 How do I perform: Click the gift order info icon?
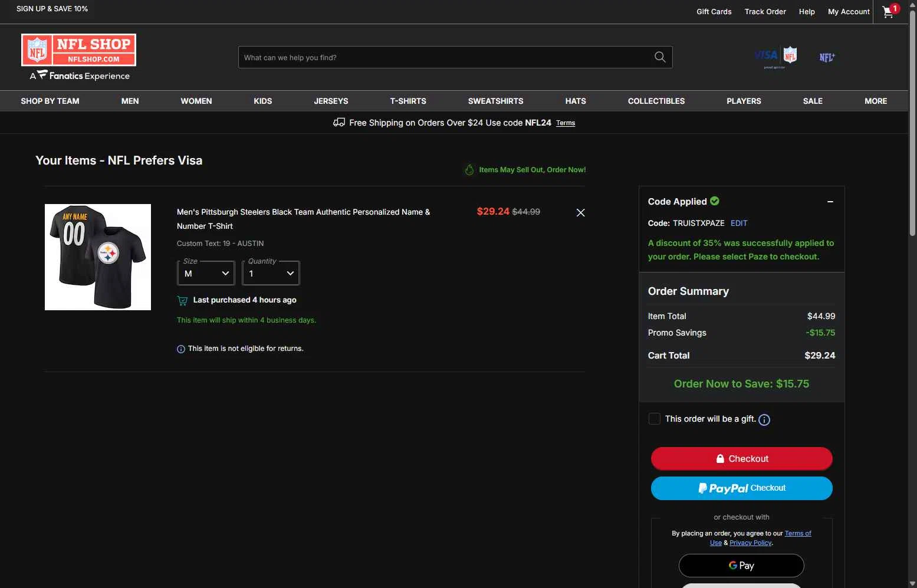point(764,420)
